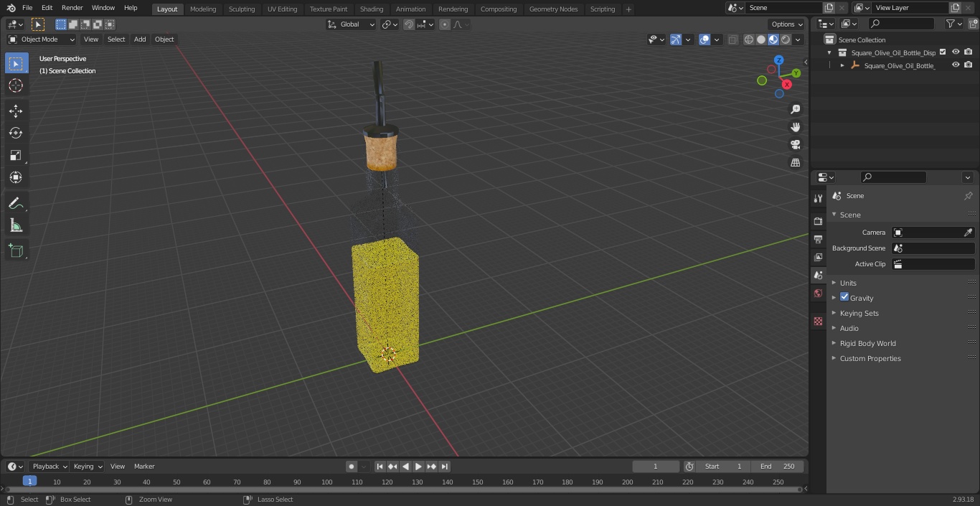
Task: Open the Marker menu in timeline
Action: coord(144,467)
